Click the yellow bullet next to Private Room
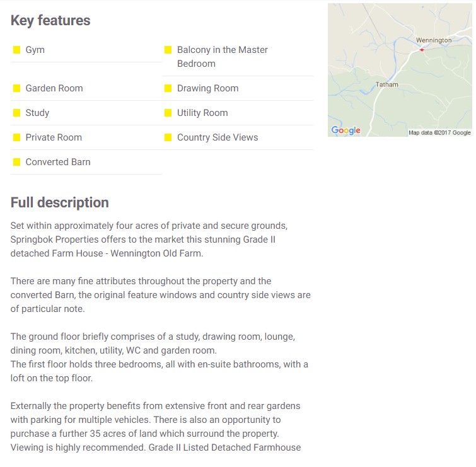Viewport: 476px width, 467px height. click(x=16, y=137)
